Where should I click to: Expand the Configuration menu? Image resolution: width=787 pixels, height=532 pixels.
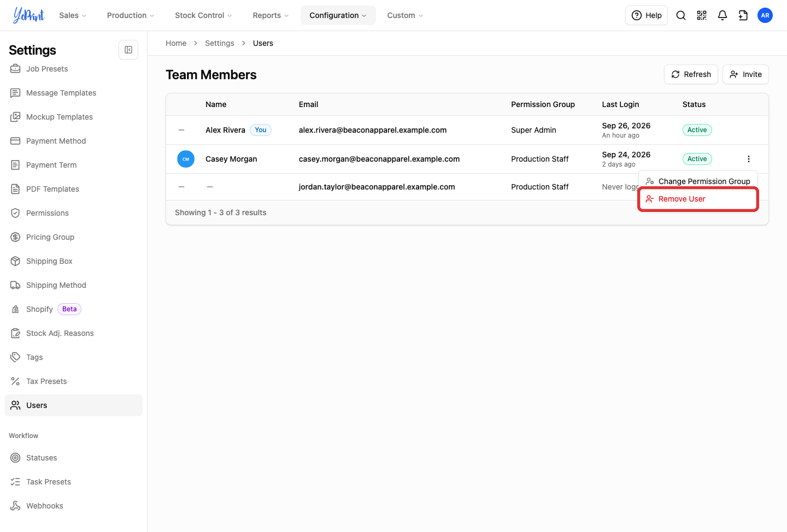point(338,15)
